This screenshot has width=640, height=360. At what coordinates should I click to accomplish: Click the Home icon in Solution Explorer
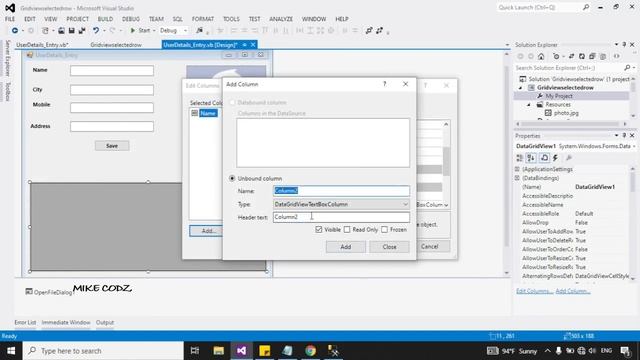click(x=541, y=56)
